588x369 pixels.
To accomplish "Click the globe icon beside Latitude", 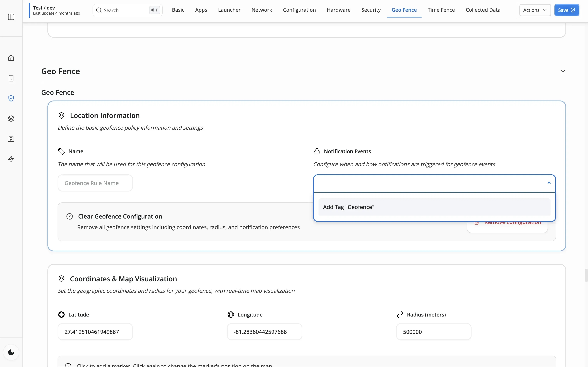I will [61, 315].
